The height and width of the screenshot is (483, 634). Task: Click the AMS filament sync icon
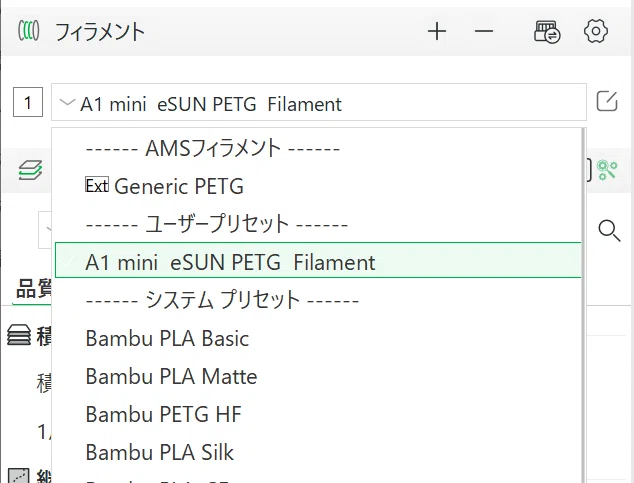tap(547, 32)
